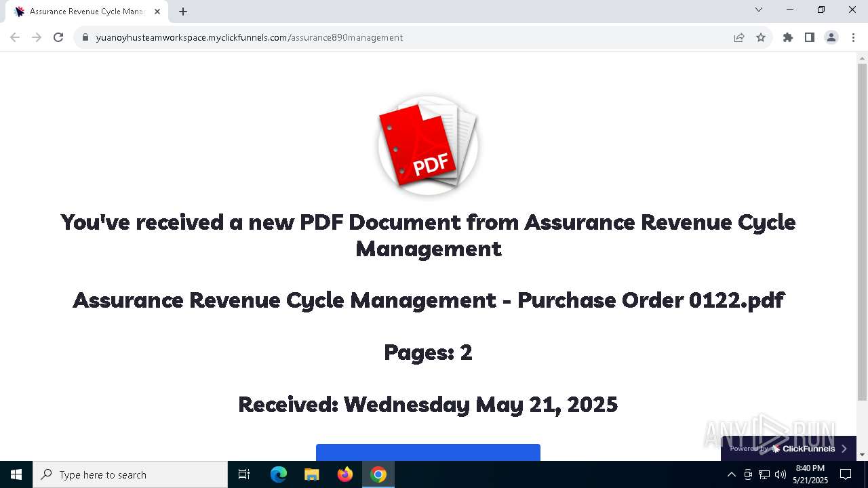868x488 pixels.
Task: Open the Chrome profile avatar
Action: tap(831, 37)
